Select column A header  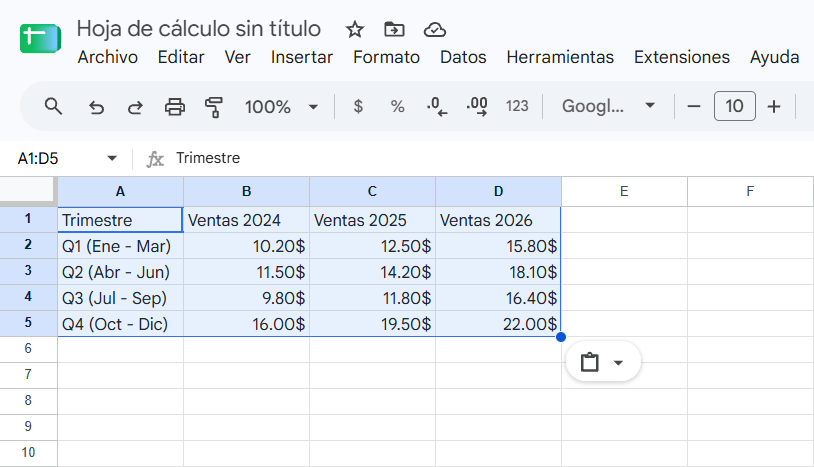pos(120,191)
